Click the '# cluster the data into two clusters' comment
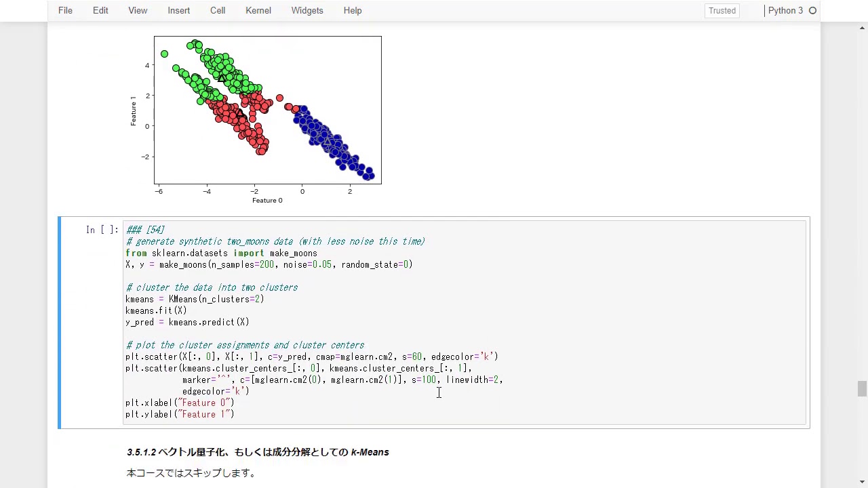 tap(212, 287)
